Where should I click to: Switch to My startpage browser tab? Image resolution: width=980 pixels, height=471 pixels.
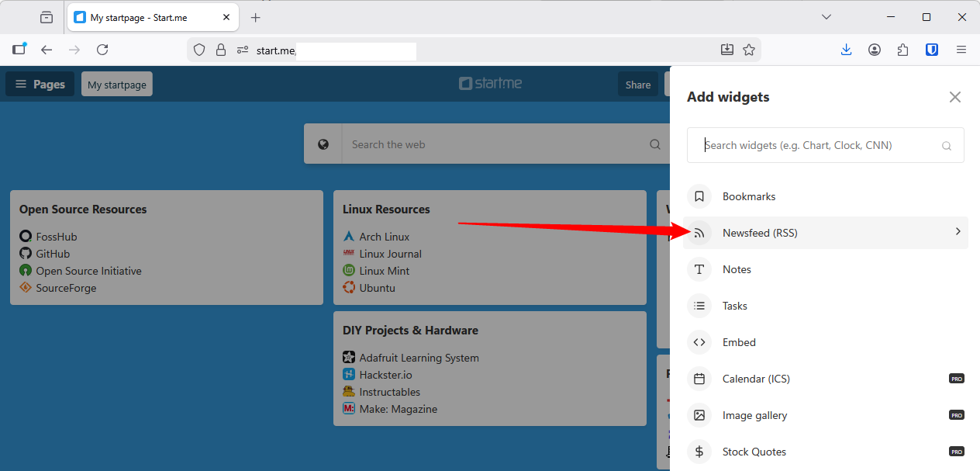[154, 17]
